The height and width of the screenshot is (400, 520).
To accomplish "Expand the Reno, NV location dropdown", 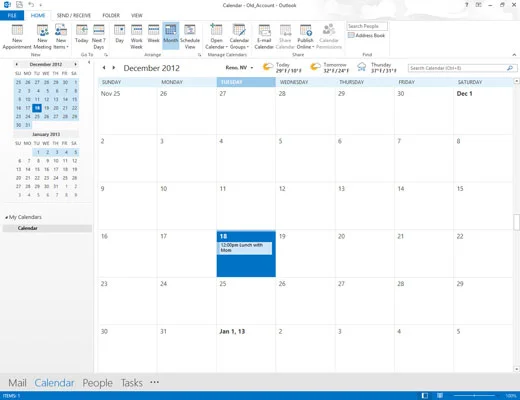I will pyautogui.click(x=239, y=68).
